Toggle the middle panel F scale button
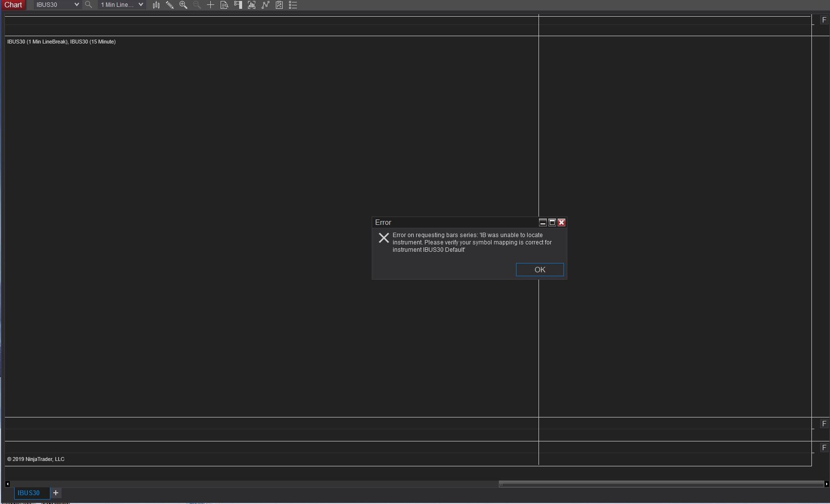 824,424
